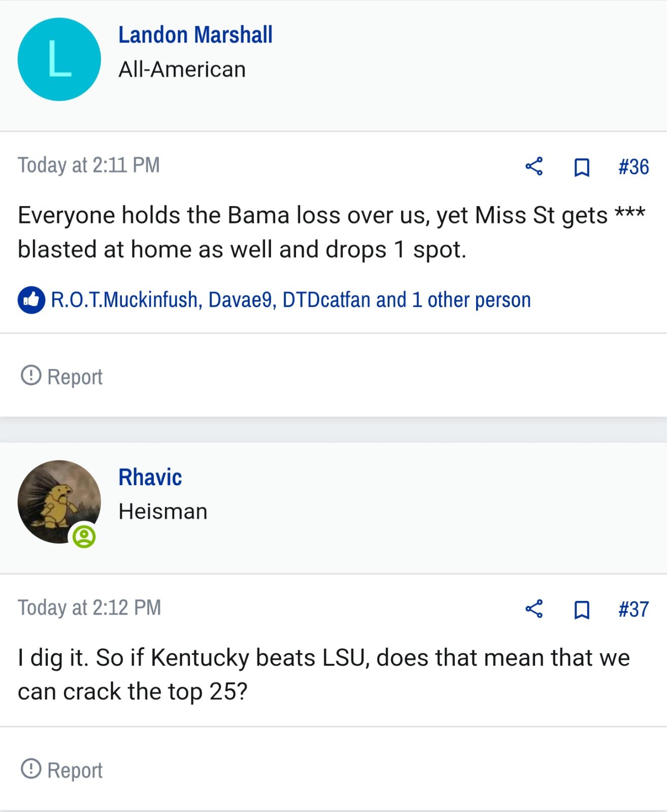This screenshot has height=812, width=667.
Task: Share post #36 via share icon
Action: [x=534, y=166]
